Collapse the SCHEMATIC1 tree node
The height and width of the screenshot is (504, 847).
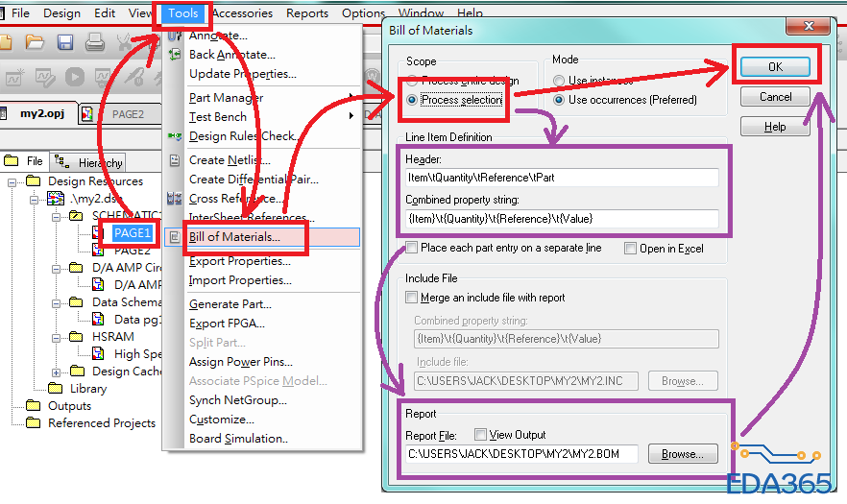coord(56,217)
